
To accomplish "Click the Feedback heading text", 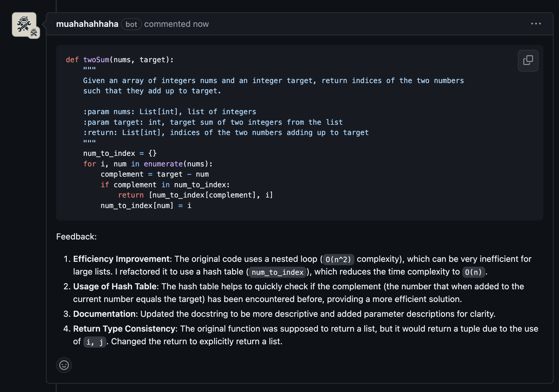I will coord(76,236).
